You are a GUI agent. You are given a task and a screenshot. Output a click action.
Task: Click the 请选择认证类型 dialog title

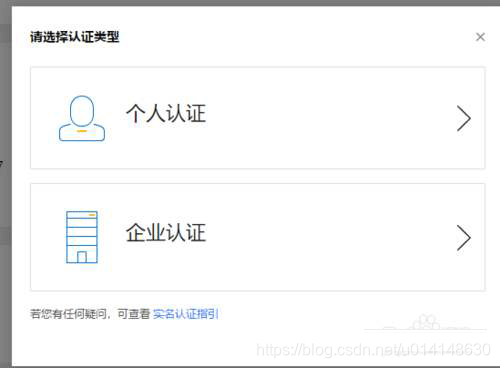click(75, 37)
